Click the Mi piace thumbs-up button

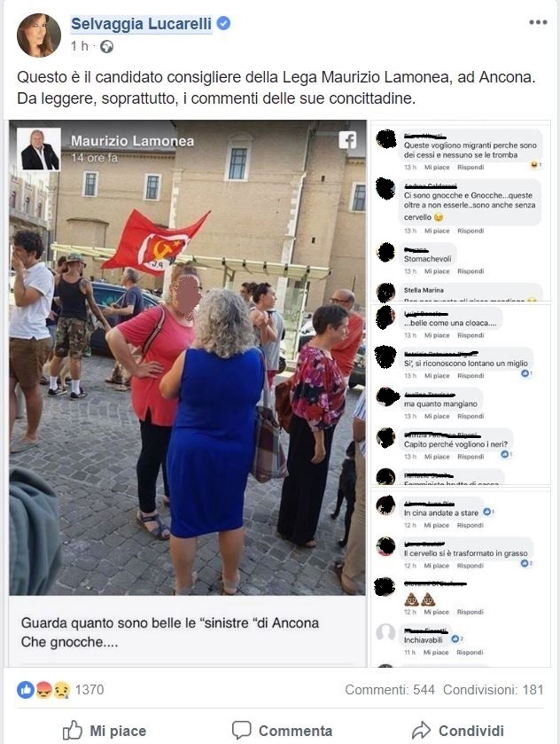tap(105, 730)
